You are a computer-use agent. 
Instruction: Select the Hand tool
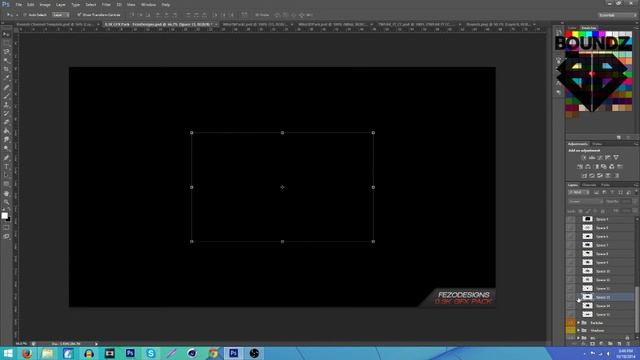point(6,193)
